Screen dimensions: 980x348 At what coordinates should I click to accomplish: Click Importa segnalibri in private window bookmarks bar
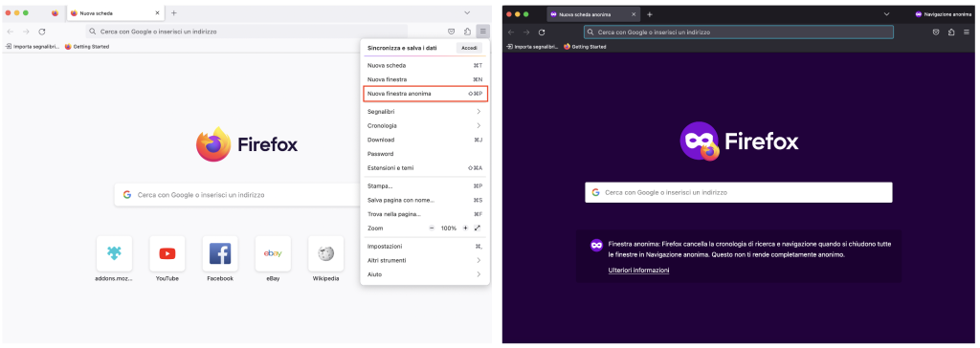click(533, 47)
